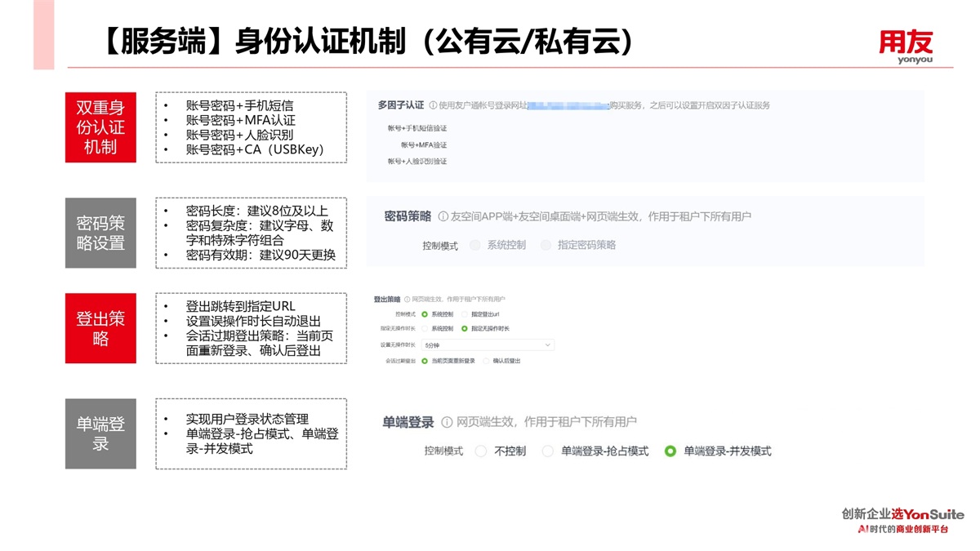Select 指定密码策略 radio option

tap(546, 245)
